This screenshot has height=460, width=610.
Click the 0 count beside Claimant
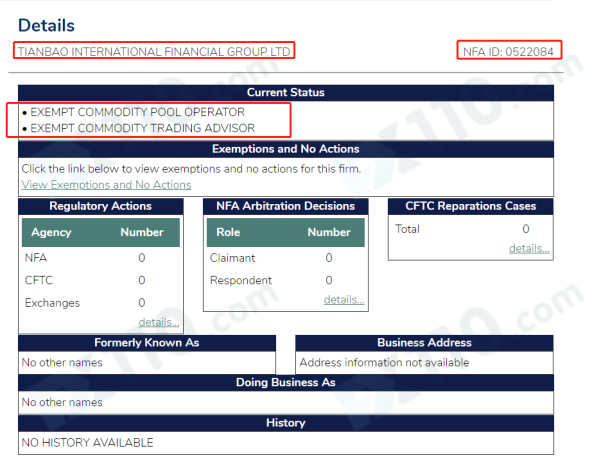point(329,258)
